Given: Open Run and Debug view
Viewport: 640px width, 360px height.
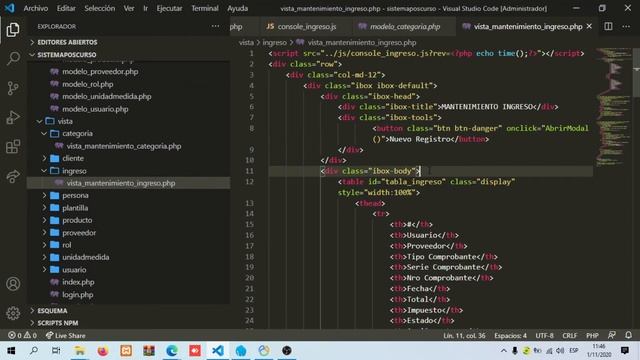Looking at the screenshot, I should pyautogui.click(x=13, y=118).
